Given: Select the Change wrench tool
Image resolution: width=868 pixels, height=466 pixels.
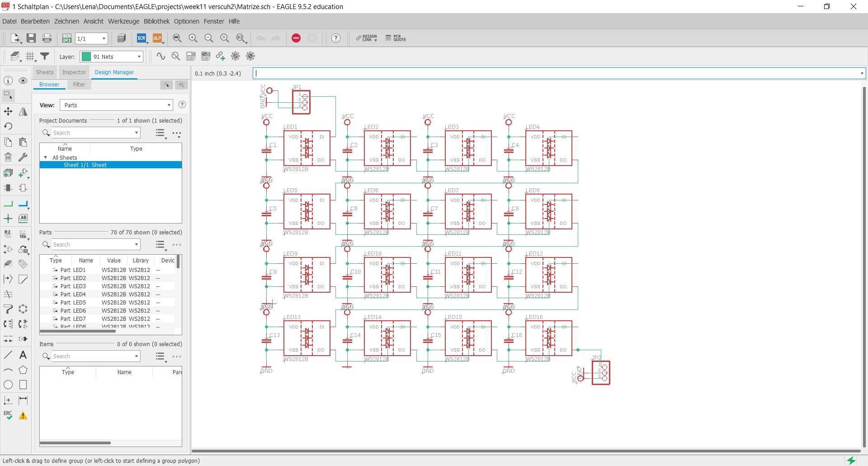Looking at the screenshot, I should coord(23,157).
